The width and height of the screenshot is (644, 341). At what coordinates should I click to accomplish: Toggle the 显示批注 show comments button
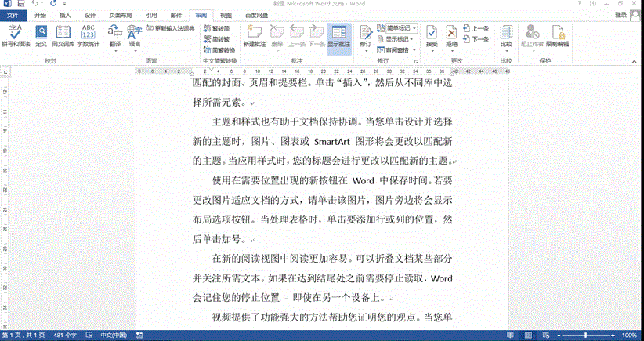pos(338,35)
